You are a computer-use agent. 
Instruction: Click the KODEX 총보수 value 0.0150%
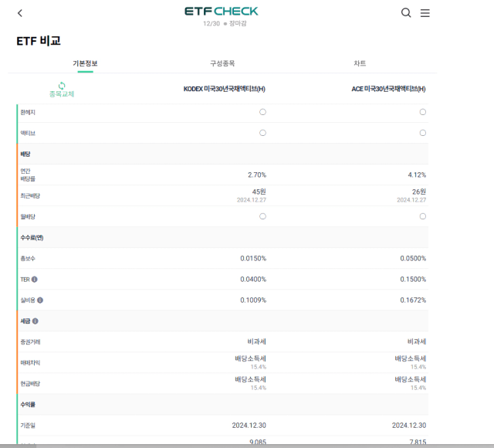tap(253, 259)
